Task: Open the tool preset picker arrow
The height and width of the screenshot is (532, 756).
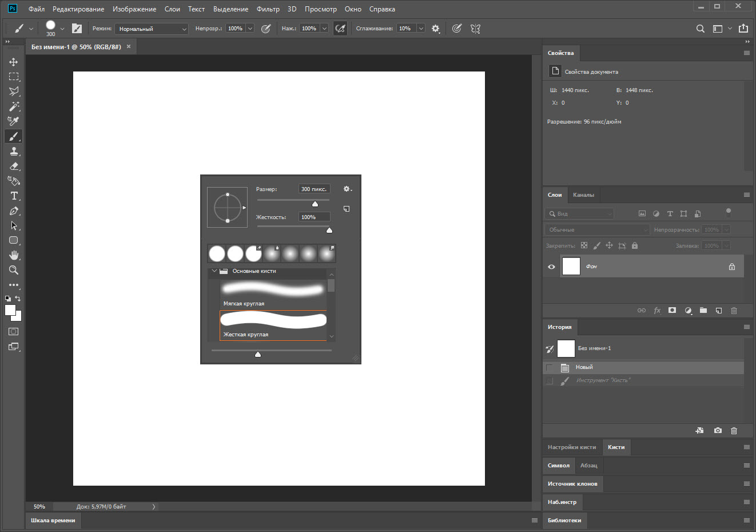Action: (x=31, y=29)
